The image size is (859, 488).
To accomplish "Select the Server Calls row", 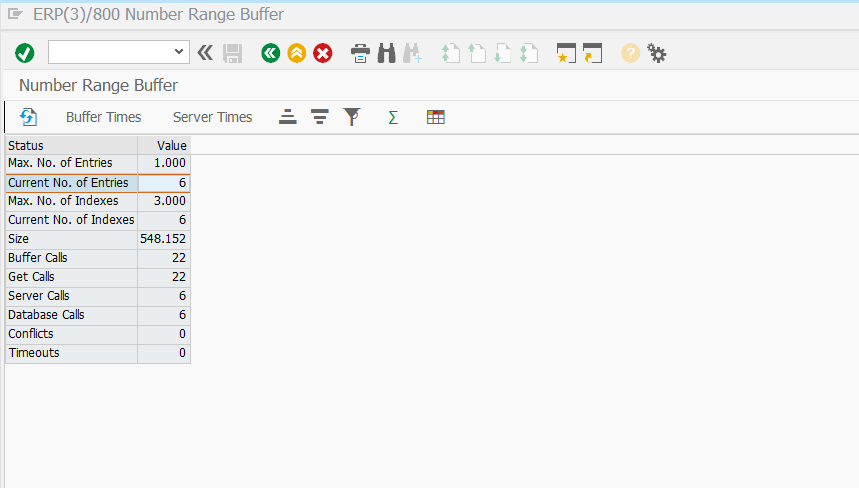I will tap(98, 296).
